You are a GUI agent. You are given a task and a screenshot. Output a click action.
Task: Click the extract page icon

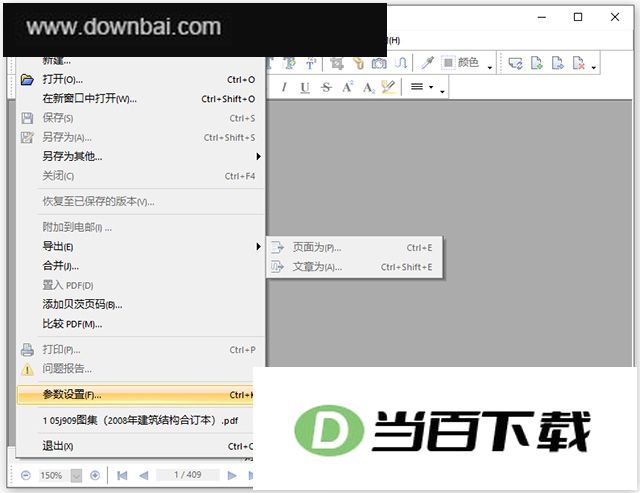(558, 63)
